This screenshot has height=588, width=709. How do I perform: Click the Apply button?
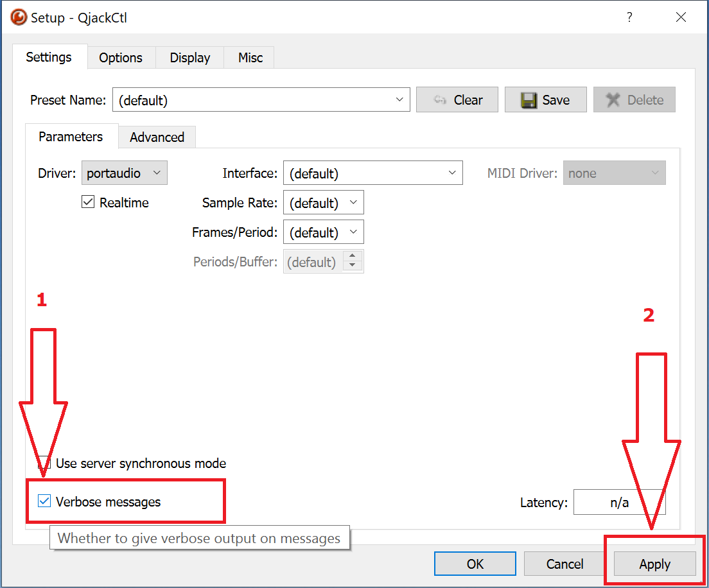click(654, 564)
